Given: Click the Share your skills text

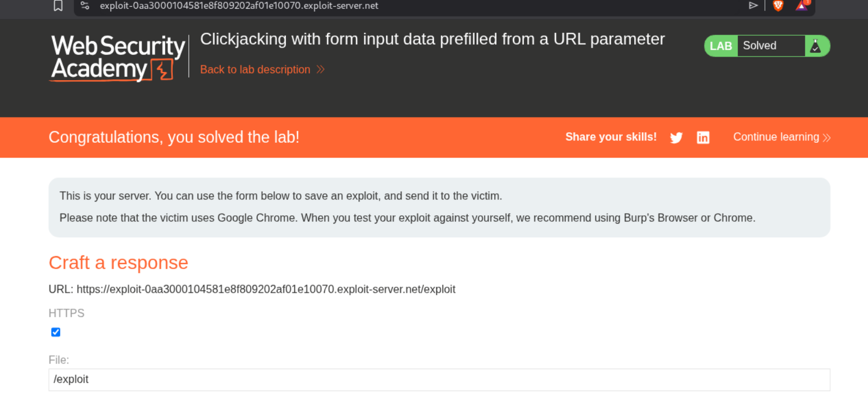Looking at the screenshot, I should point(611,137).
